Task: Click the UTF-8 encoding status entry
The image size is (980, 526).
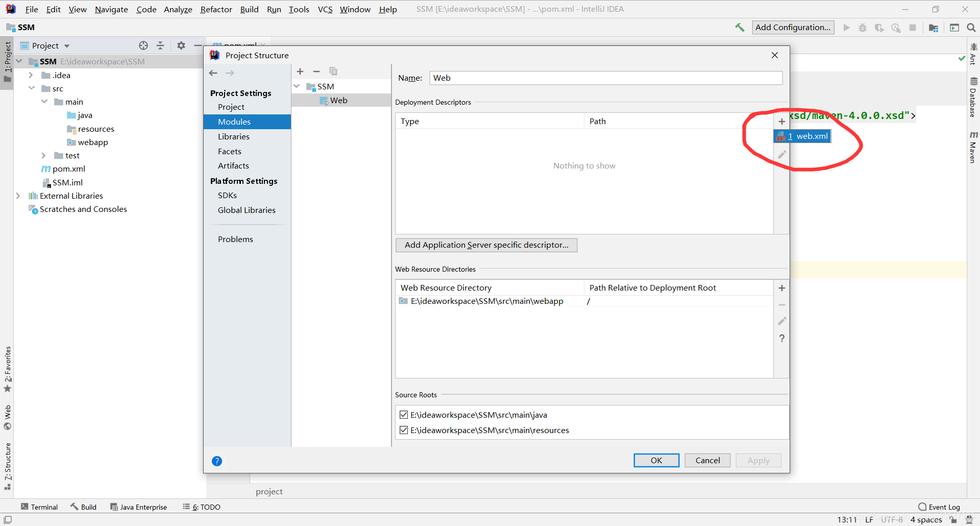Action: (892, 519)
